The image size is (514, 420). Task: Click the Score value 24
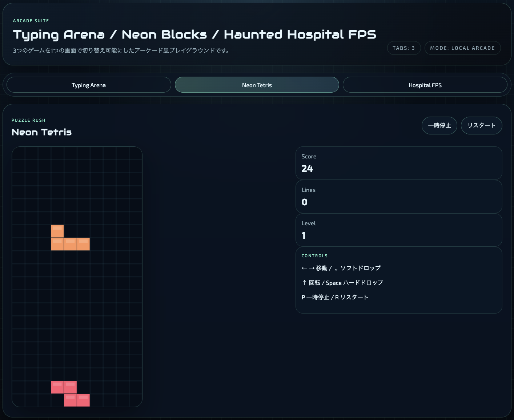coord(307,169)
